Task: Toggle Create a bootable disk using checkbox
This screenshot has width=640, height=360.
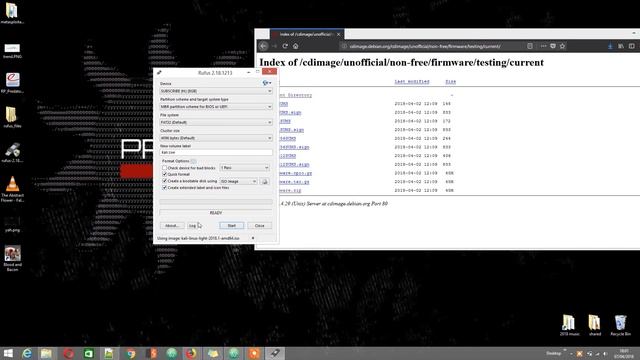Action: click(x=164, y=181)
